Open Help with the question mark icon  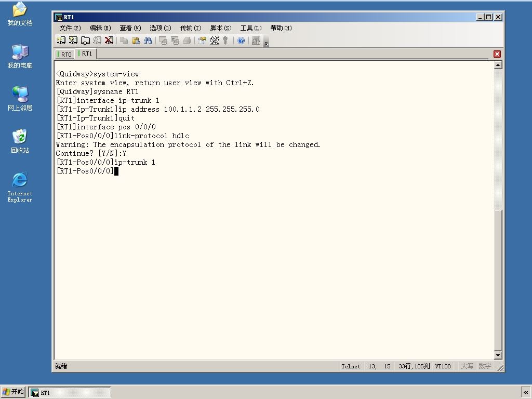(x=241, y=41)
